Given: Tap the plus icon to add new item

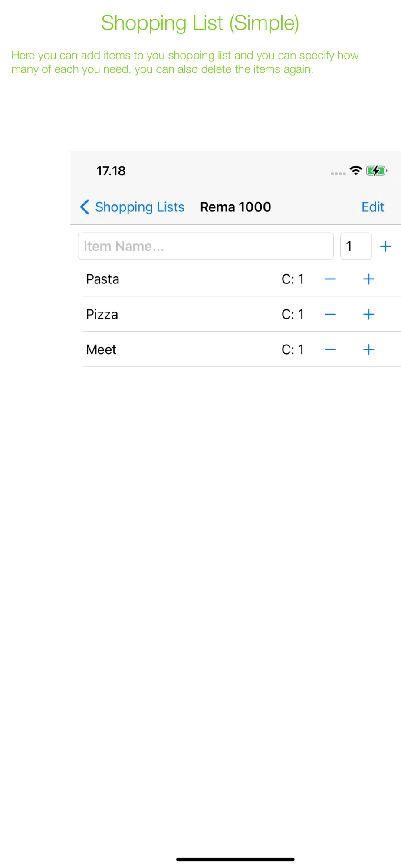Looking at the screenshot, I should click(x=385, y=247).
